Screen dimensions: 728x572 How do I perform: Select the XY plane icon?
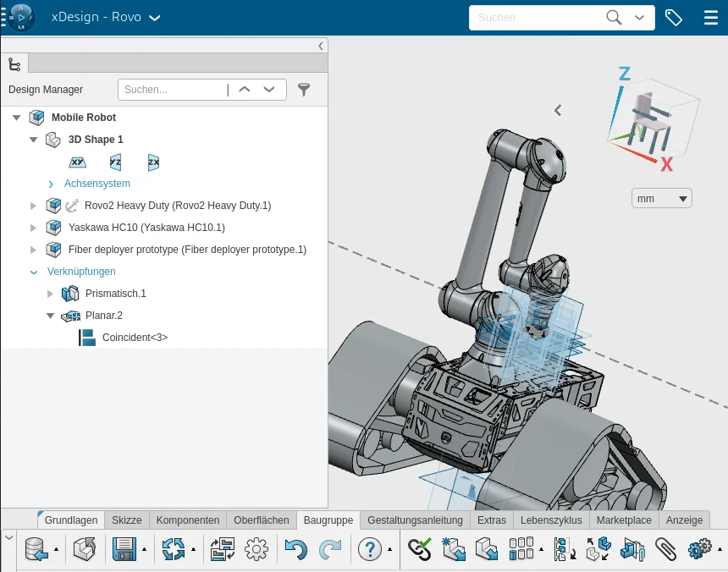point(77,162)
